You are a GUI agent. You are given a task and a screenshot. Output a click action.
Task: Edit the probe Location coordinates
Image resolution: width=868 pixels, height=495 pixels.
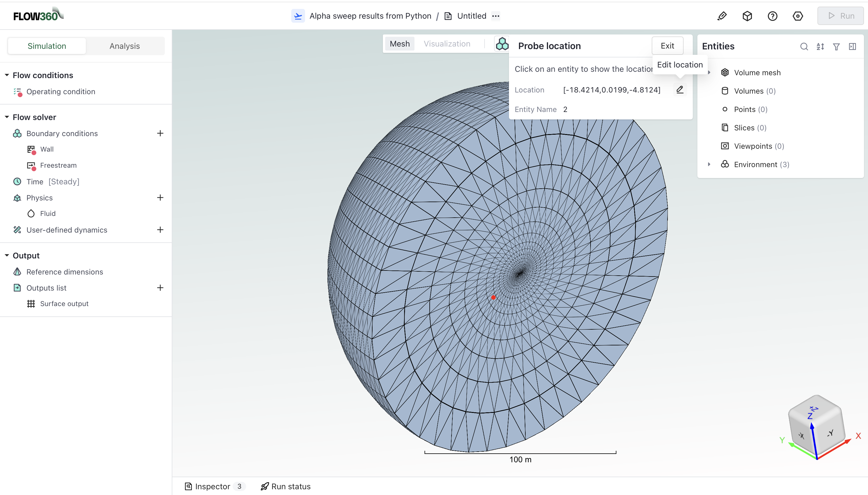[680, 89]
